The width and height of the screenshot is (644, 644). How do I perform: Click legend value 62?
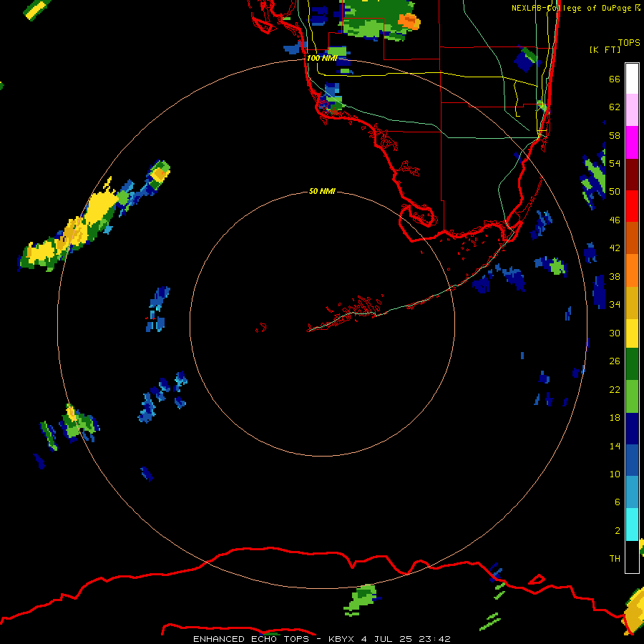coord(615,107)
